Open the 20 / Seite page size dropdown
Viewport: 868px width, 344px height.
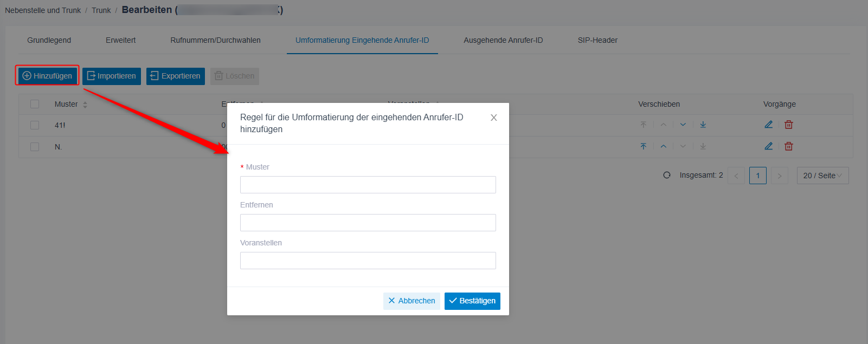(822, 176)
